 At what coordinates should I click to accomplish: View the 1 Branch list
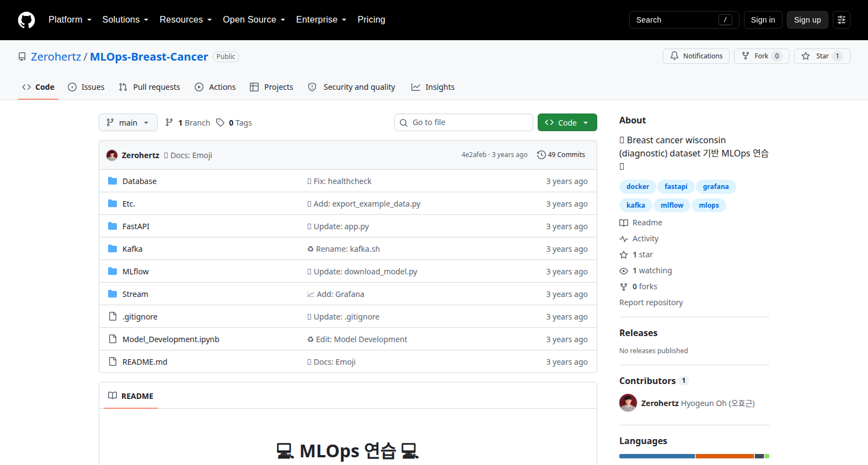pos(187,123)
